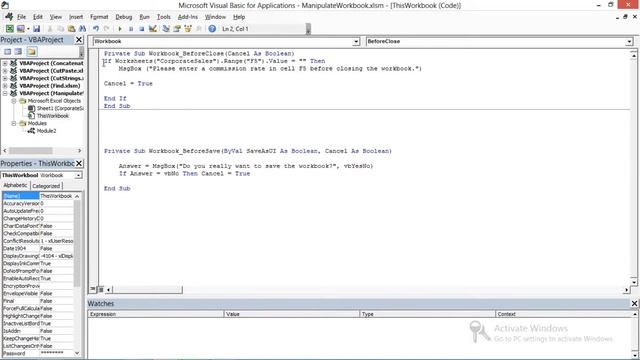Switch to the Alphabetic properties tab
This screenshot has width=640, height=360.
click(16, 185)
